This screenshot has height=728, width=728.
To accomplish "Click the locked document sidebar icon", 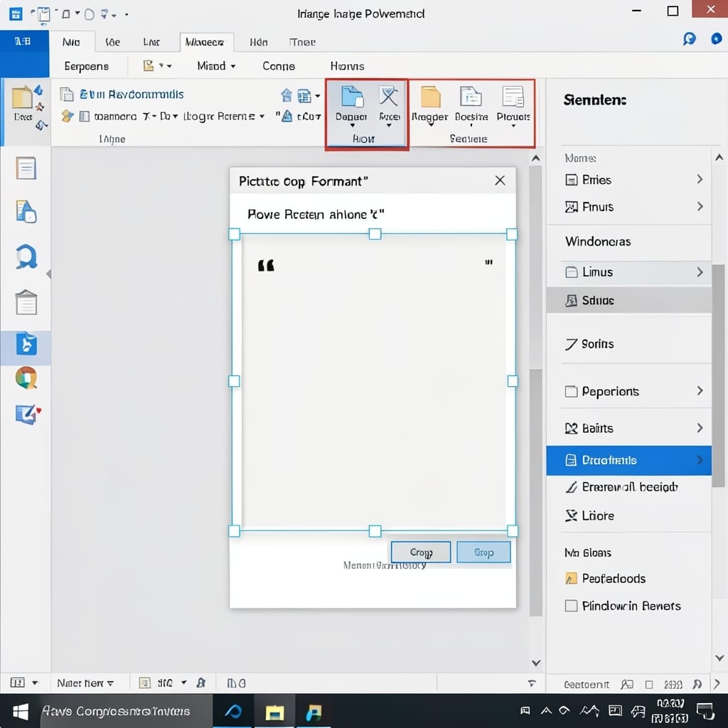I will [26, 212].
